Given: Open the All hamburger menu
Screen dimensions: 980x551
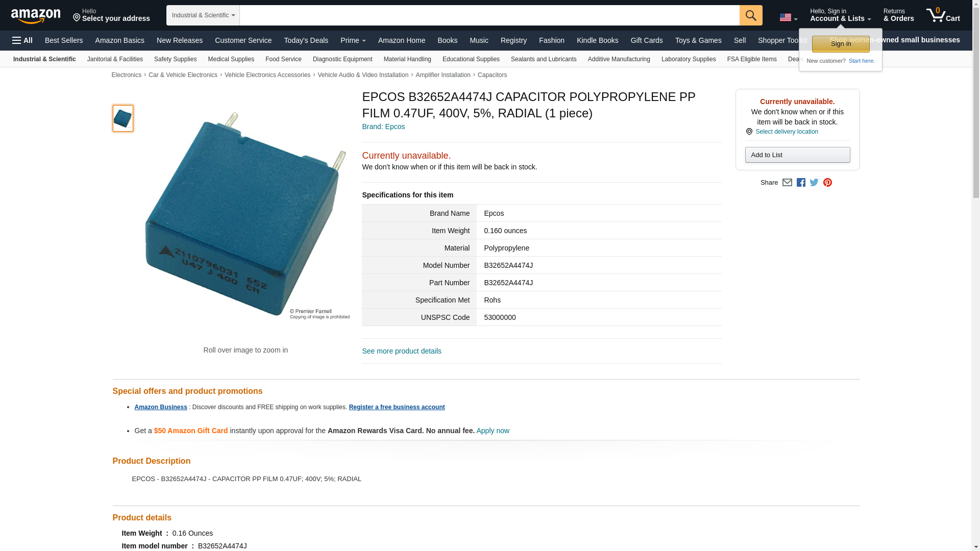Looking at the screenshot, I should [22, 40].
